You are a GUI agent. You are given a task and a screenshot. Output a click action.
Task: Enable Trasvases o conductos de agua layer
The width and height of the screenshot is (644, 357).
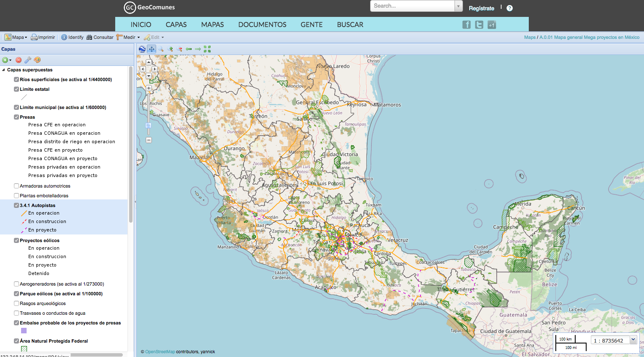tap(16, 313)
